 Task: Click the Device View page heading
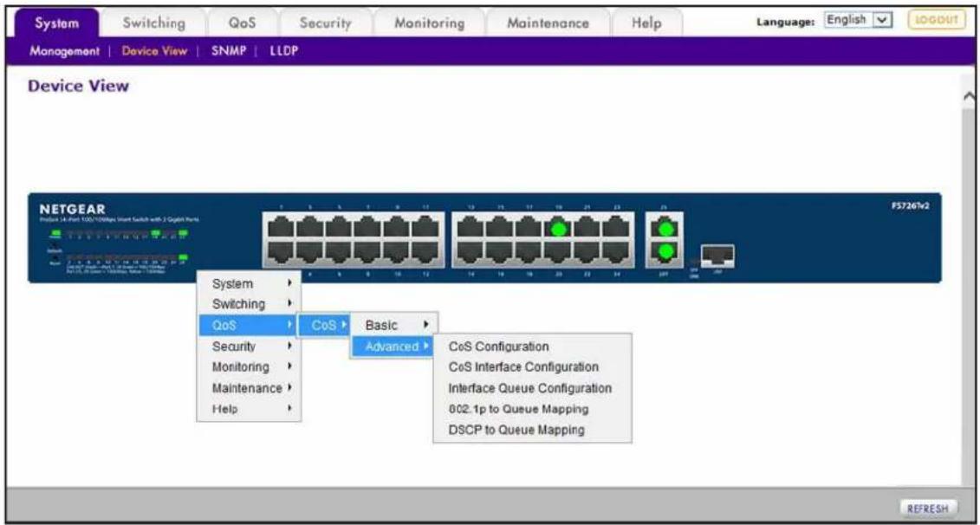[78, 87]
